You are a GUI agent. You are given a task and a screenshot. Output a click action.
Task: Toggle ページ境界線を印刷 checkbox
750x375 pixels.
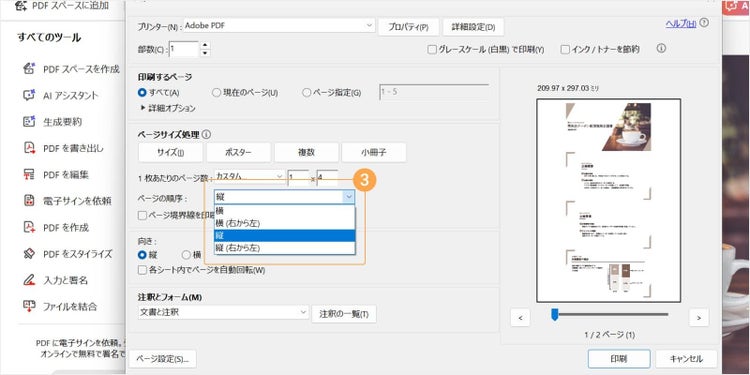pos(142,215)
